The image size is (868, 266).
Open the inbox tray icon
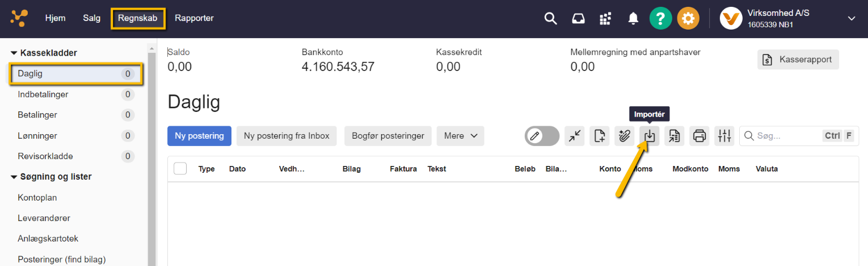pos(578,19)
